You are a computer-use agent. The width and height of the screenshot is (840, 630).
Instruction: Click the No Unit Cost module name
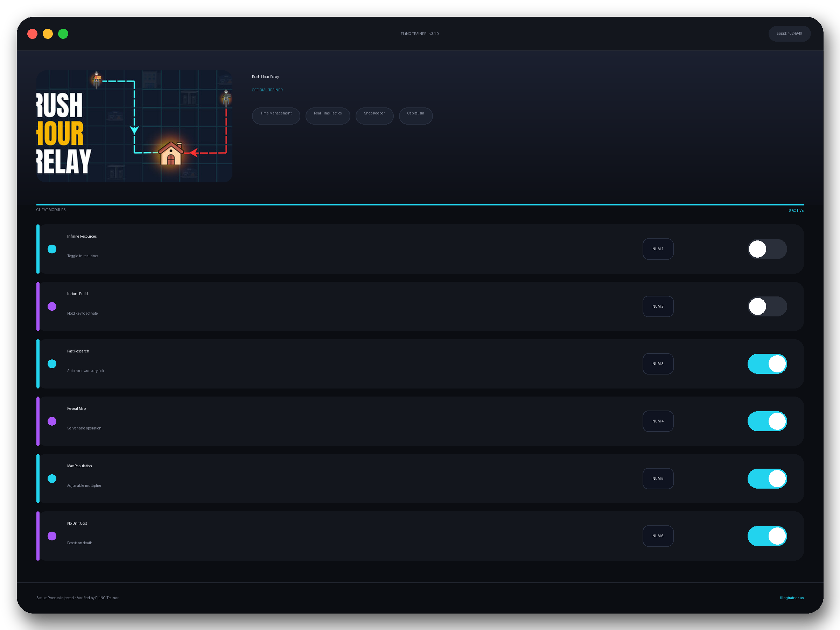[77, 523]
